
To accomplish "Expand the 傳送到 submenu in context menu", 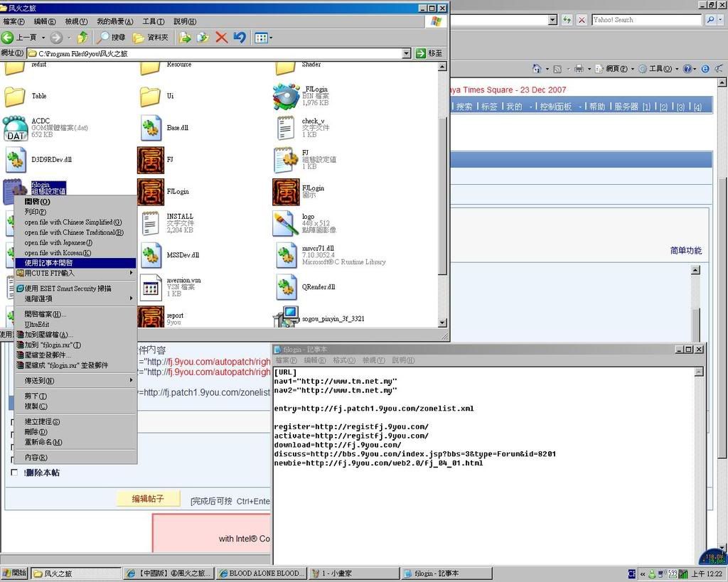I will pyautogui.click(x=75, y=381).
